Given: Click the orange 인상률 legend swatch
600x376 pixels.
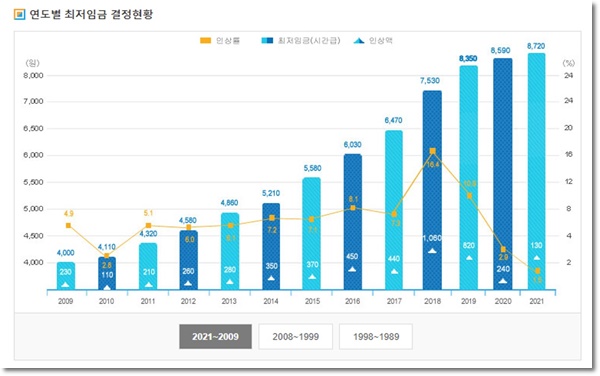Looking at the screenshot, I should click(x=205, y=41).
